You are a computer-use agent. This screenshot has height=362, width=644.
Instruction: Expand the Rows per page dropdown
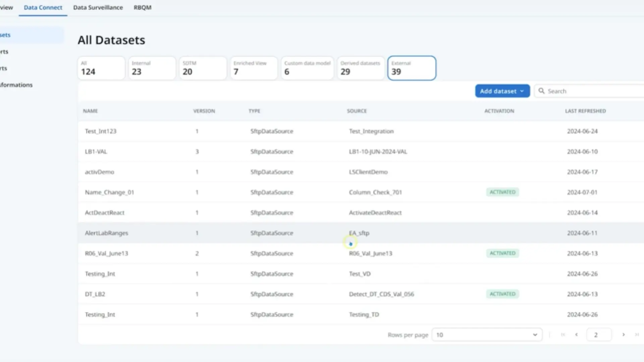pyautogui.click(x=487, y=335)
